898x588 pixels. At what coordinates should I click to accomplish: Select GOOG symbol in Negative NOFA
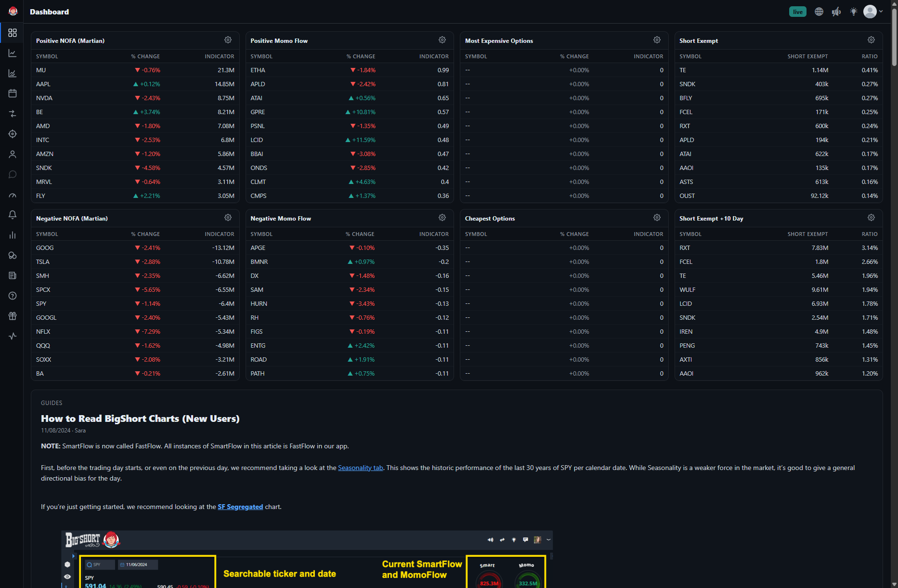point(45,248)
